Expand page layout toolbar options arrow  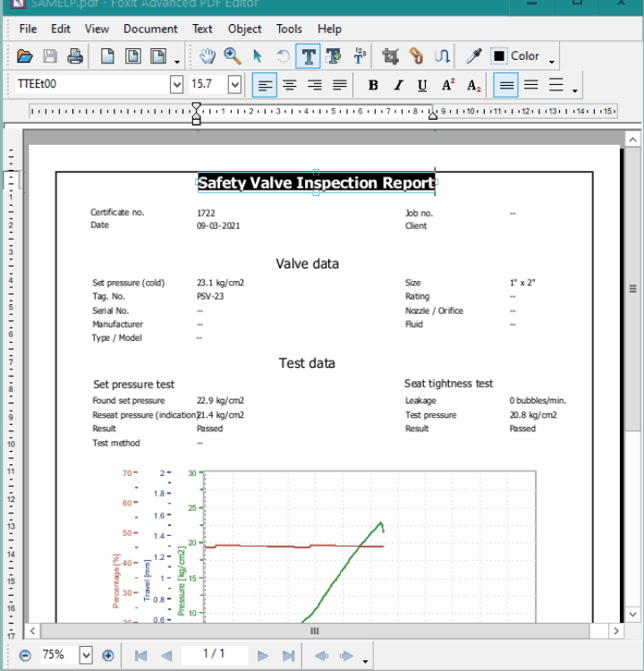pyautogui.click(x=177, y=62)
